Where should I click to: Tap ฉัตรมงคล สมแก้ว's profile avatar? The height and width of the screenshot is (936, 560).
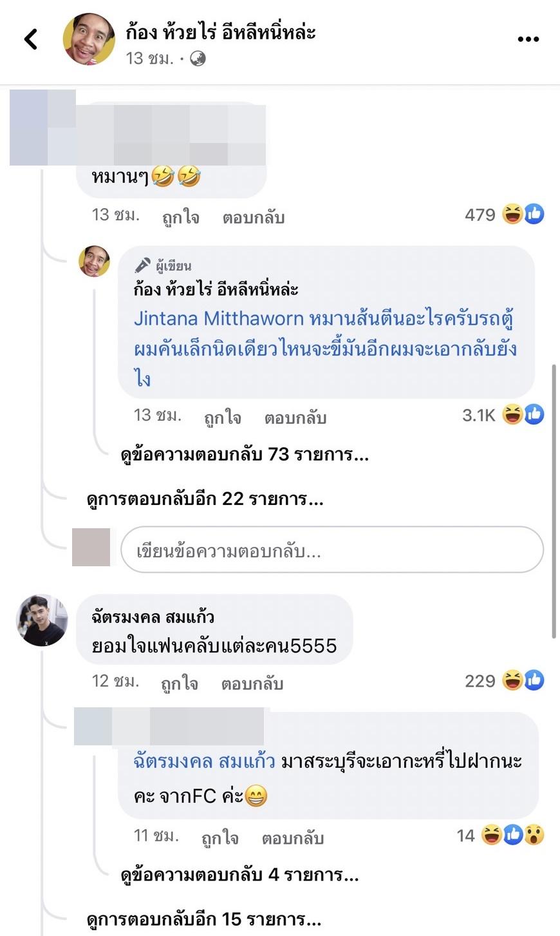(x=42, y=620)
